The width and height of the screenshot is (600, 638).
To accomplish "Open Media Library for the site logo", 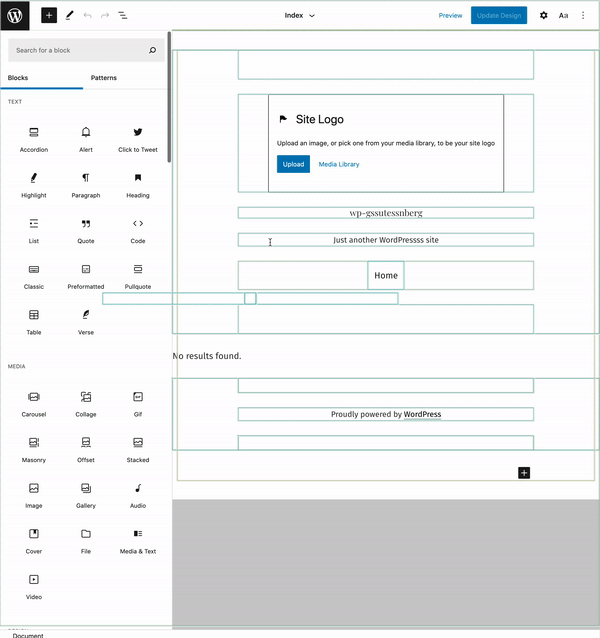I will coord(339,164).
